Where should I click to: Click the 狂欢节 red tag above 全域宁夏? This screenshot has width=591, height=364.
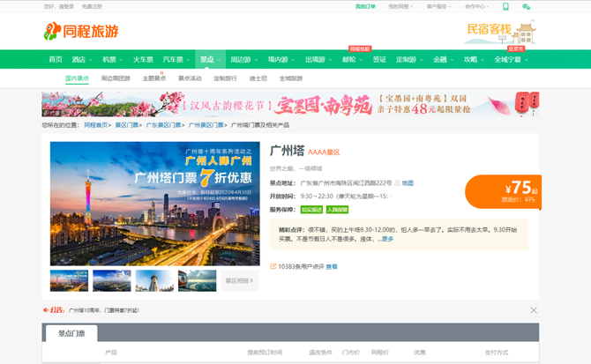click(x=516, y=49)
